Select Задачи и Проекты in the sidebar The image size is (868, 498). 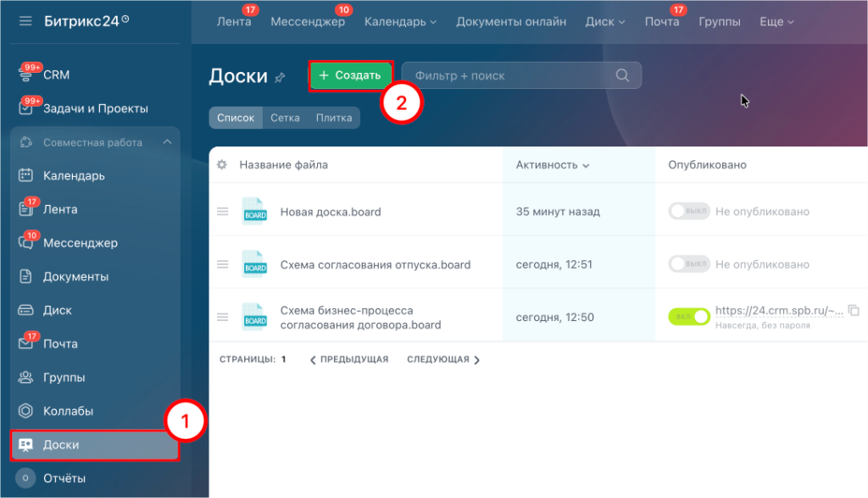tap(93, 108)
